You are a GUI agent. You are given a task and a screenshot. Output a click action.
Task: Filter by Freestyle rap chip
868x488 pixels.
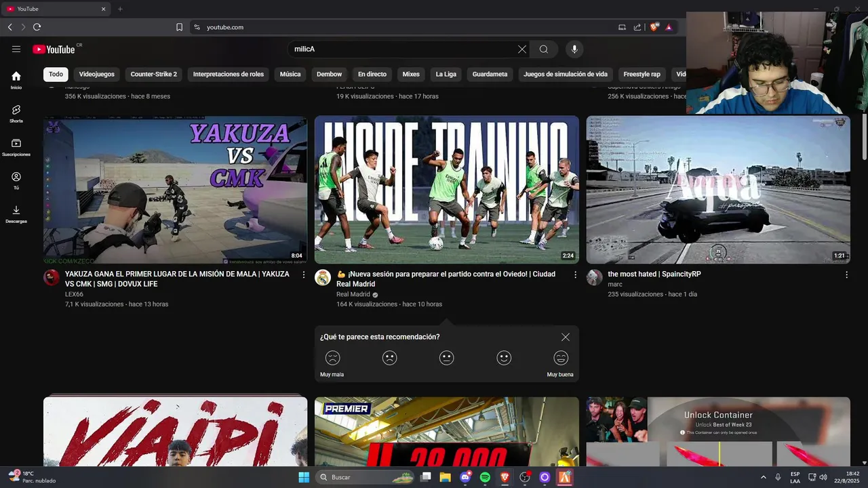(642, 75)
